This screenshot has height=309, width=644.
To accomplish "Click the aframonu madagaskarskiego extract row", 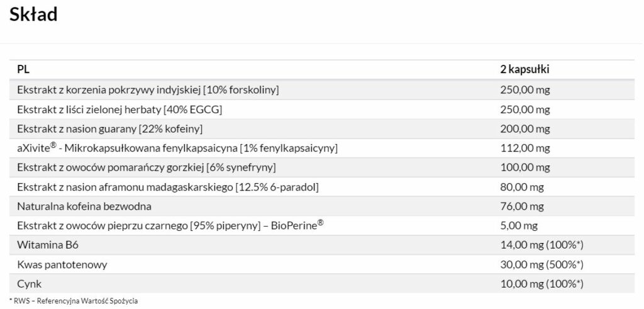I will (x=168, y=187).
